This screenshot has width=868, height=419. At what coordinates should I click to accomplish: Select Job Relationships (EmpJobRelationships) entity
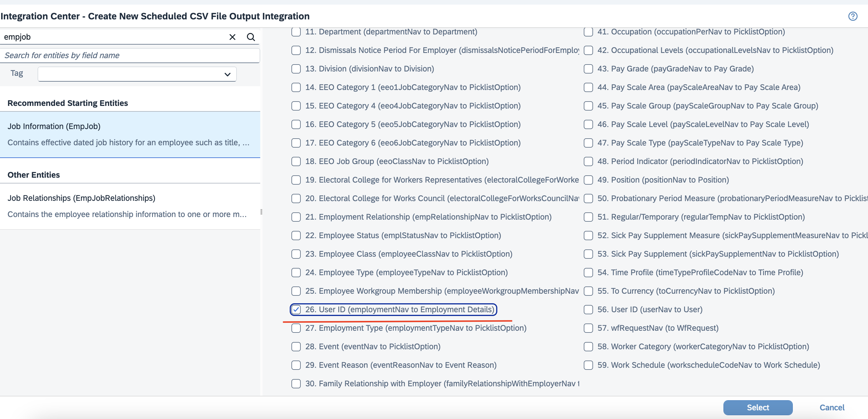[x=130, y=206]
